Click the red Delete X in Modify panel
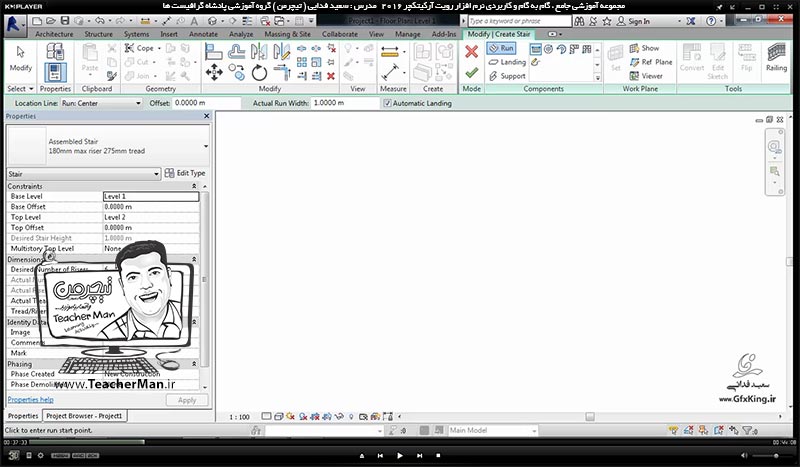Viewport: 800px width, 467px height. (x=331, y=76)
